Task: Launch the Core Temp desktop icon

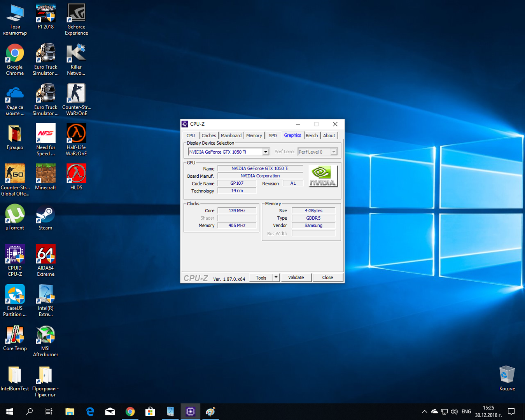Action: 15,338
